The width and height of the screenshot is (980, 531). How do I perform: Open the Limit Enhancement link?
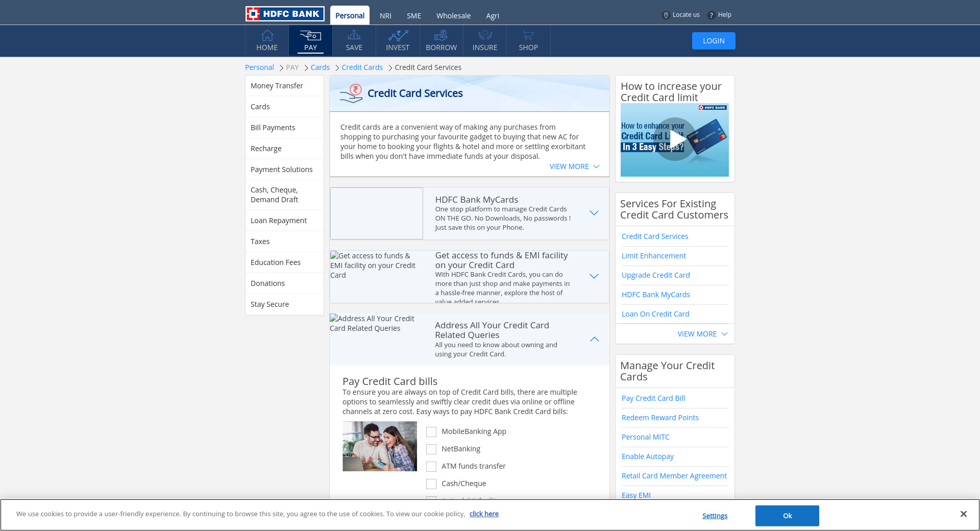tap(653, 256)
